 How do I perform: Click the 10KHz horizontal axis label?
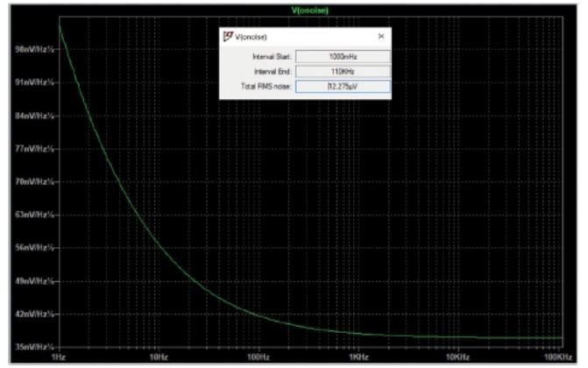(457, 357)
